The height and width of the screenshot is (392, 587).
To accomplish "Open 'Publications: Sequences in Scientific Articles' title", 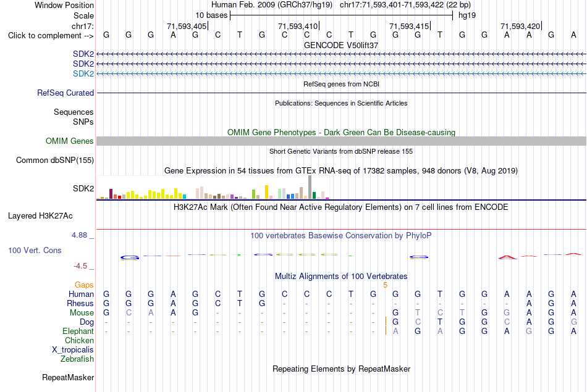I will (341, 103).
